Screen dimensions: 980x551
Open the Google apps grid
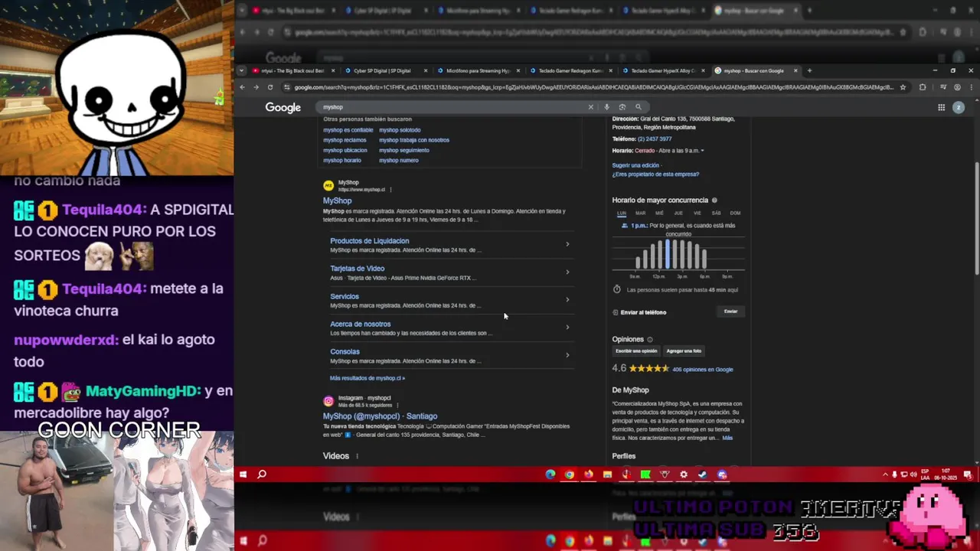(x=941, y=107)
